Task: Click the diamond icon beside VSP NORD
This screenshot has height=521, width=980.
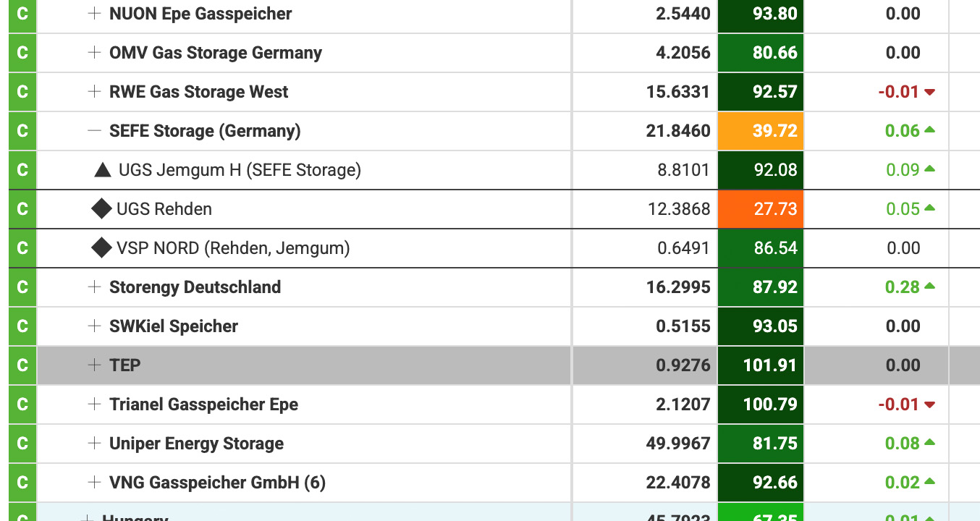Action: coord(101,248)
